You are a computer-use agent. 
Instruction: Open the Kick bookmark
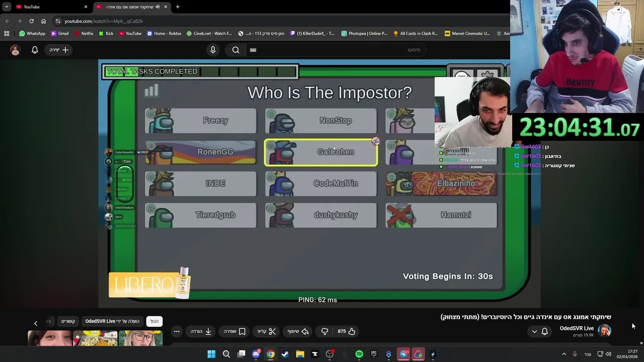tap(106, 33)
